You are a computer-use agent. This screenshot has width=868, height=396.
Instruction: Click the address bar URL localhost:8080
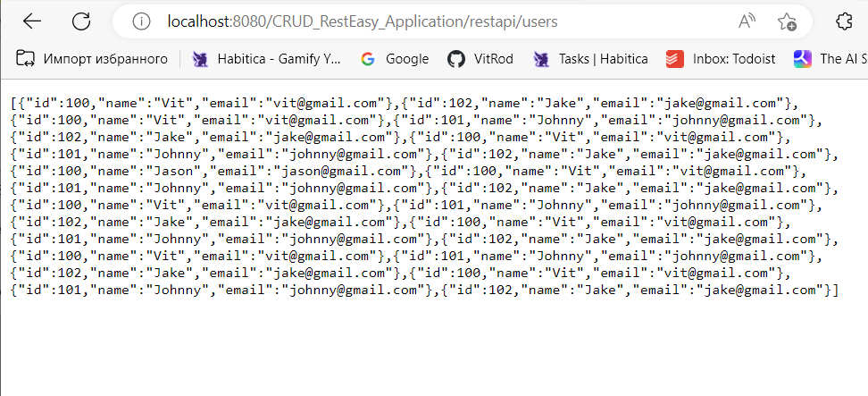362,21
